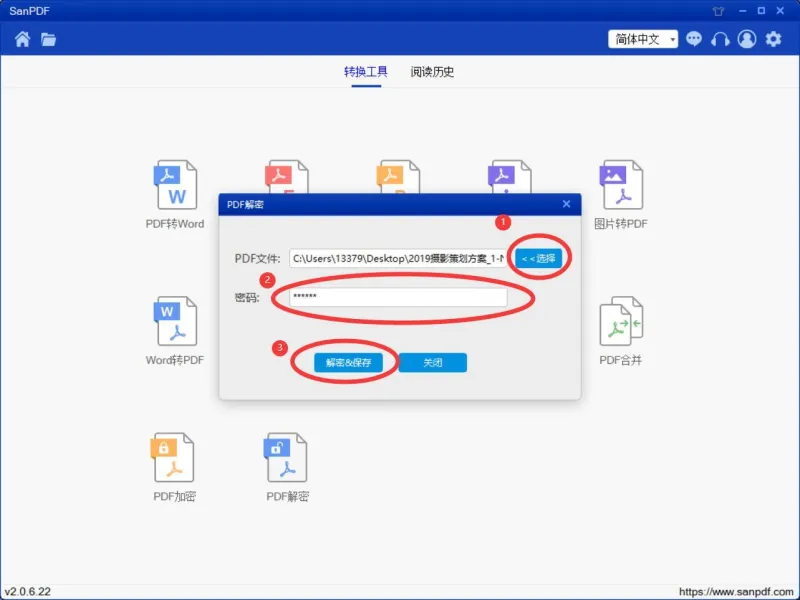Close the PDF解密 dialog with X
The height and width of the screenshot is (600, 800).
566,204
